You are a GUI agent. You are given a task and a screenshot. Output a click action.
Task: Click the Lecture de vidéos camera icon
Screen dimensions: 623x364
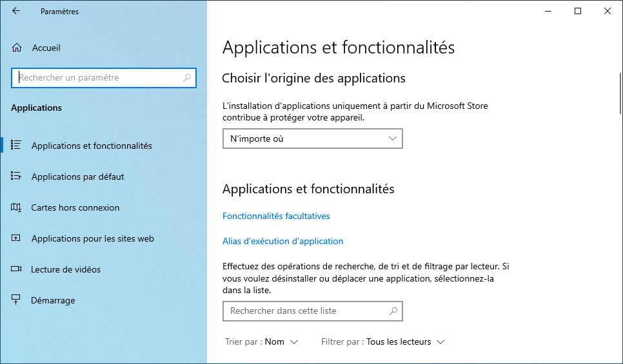(x=16, y=269)
